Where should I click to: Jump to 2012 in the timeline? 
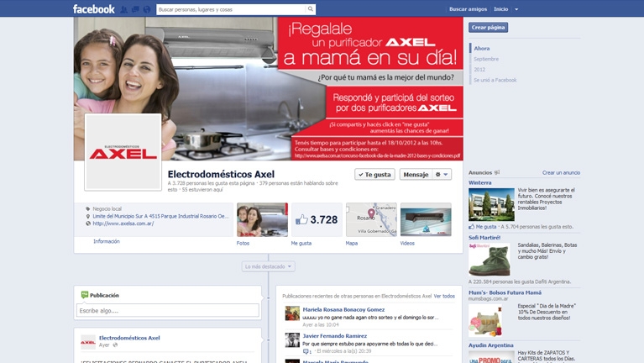pos(479,70)
